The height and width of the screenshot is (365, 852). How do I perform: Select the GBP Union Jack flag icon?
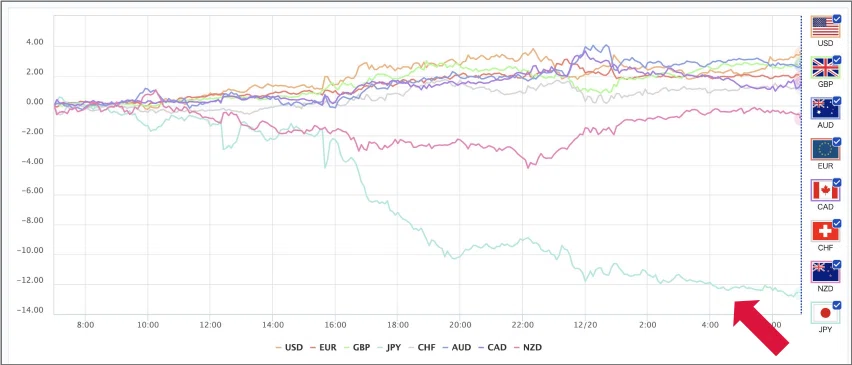coord(825,68)
